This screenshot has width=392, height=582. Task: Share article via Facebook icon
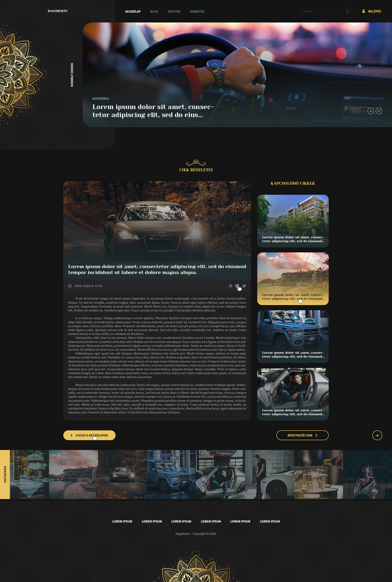(x=231, y=286)
